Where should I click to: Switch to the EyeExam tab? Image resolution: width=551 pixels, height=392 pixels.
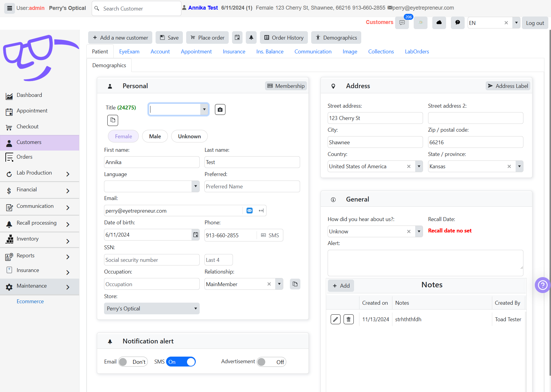129,52
